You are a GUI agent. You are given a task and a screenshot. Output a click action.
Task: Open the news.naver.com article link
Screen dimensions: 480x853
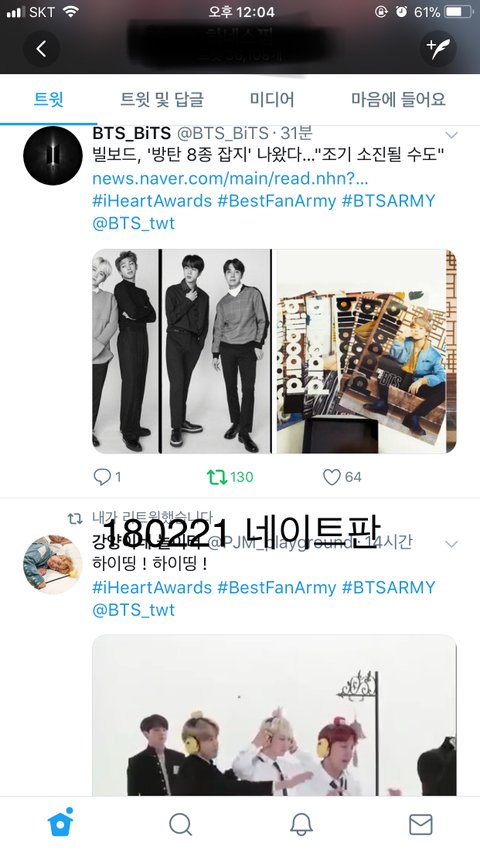click(x=230, y=178)
